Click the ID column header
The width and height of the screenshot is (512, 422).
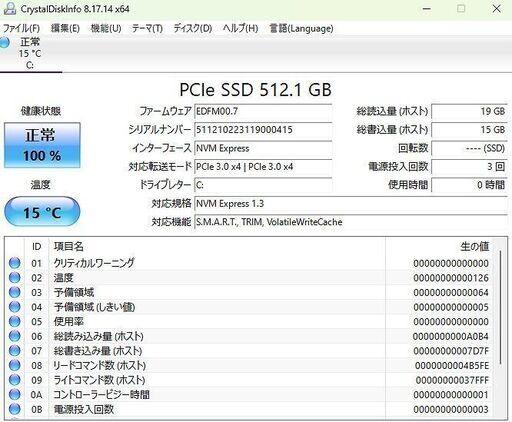(x=37, y=247)
